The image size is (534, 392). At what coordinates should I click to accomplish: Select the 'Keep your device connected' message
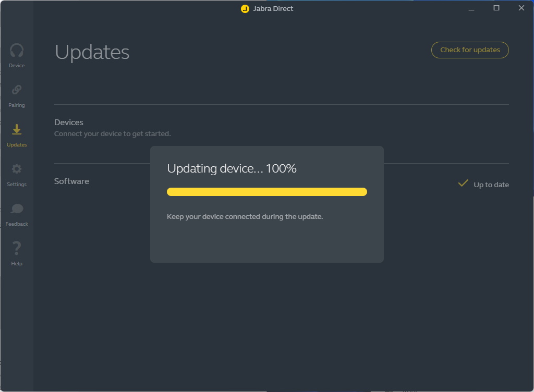coord(245,217)
